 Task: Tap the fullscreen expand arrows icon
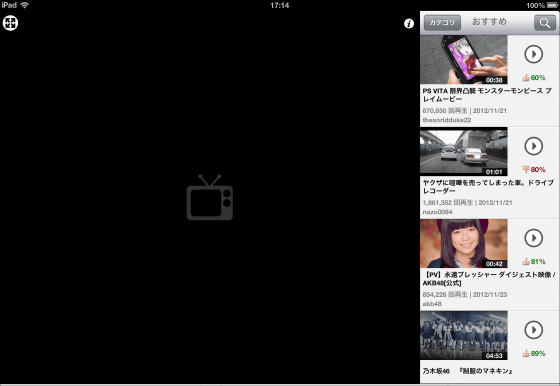(10, 23)
